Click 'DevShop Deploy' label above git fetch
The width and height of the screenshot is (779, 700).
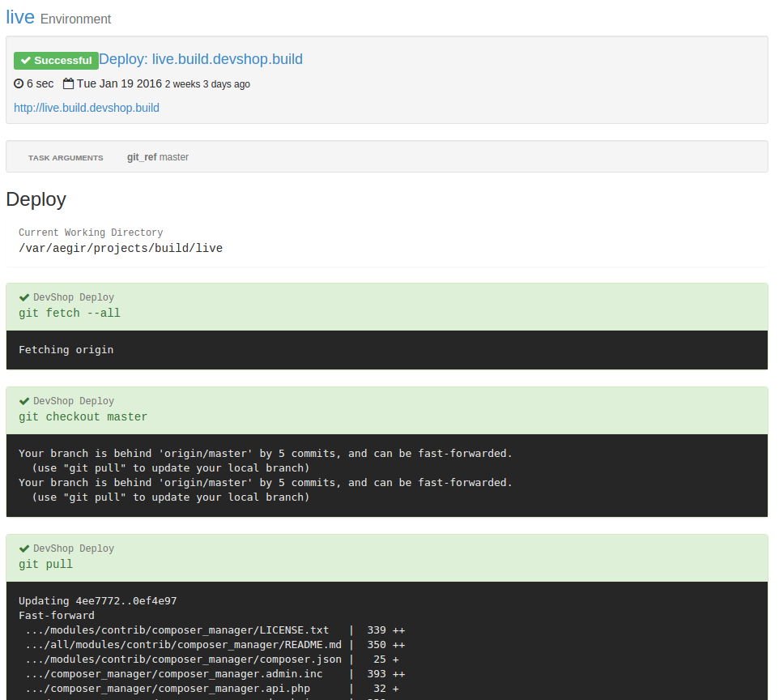(74, 297)
